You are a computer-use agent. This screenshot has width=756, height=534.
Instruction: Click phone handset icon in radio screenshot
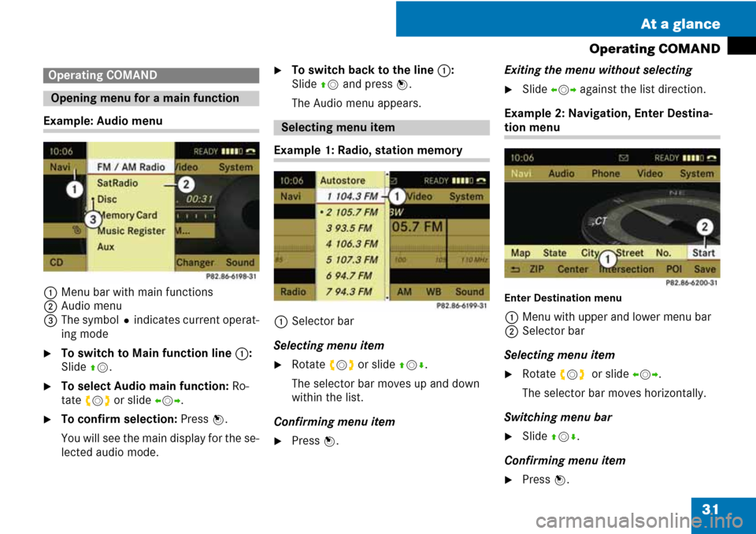[x=480, y=180]
